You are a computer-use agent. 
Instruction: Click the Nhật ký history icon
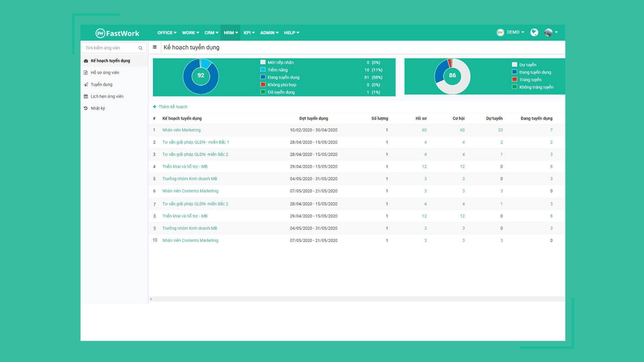pyautogui.click(x=86, y=108)
